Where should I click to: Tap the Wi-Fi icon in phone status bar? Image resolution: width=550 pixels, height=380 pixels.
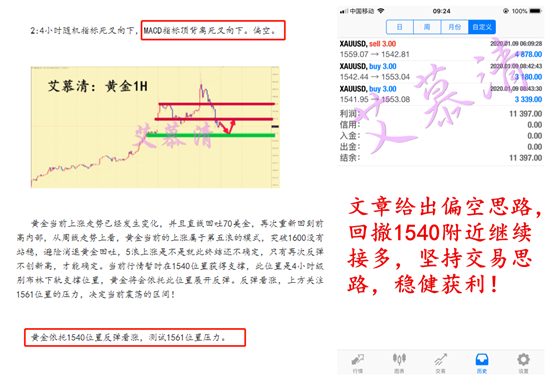381,11
